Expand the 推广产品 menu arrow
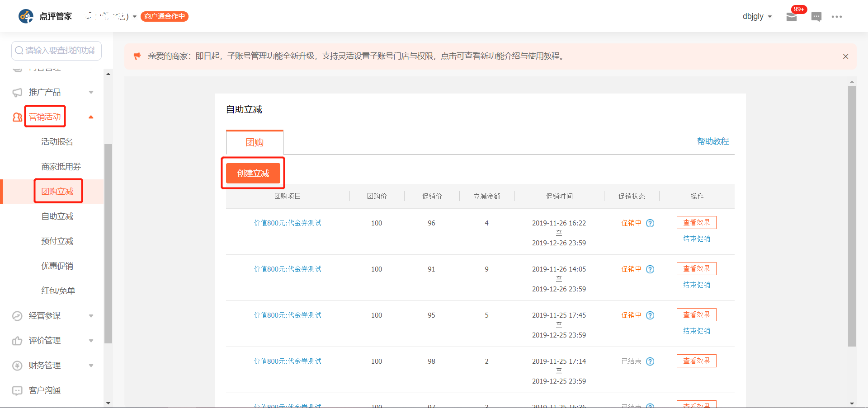 (x=91, y=92)
